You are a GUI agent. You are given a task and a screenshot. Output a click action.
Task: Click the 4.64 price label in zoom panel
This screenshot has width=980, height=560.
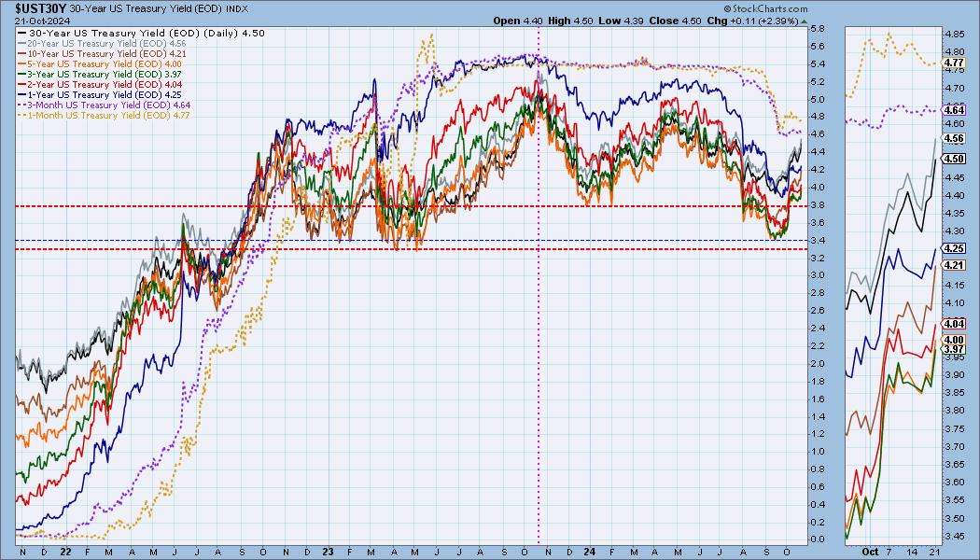click(x=954, y=110)
